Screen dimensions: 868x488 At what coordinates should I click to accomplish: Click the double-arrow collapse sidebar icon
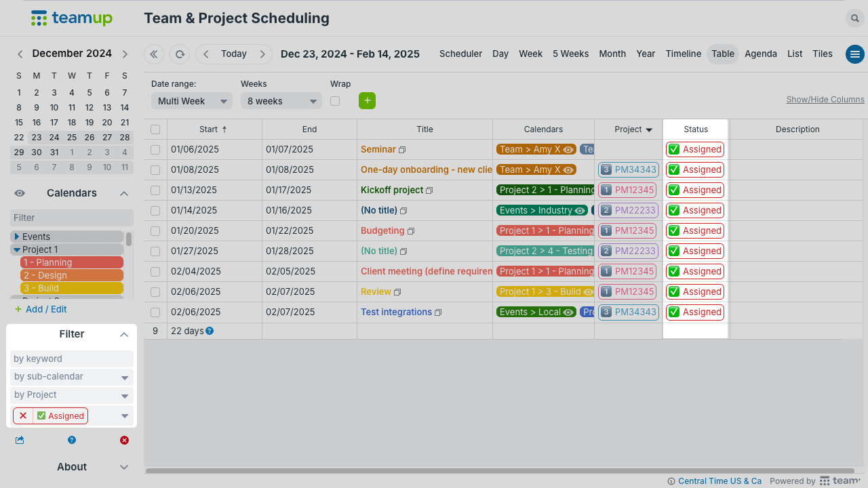click(x=154, y=54)
